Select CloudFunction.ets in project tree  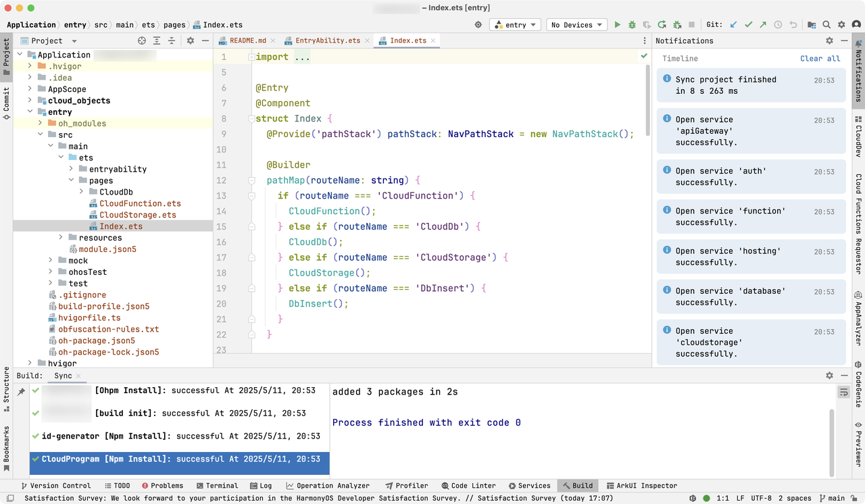tap(140, 203)
